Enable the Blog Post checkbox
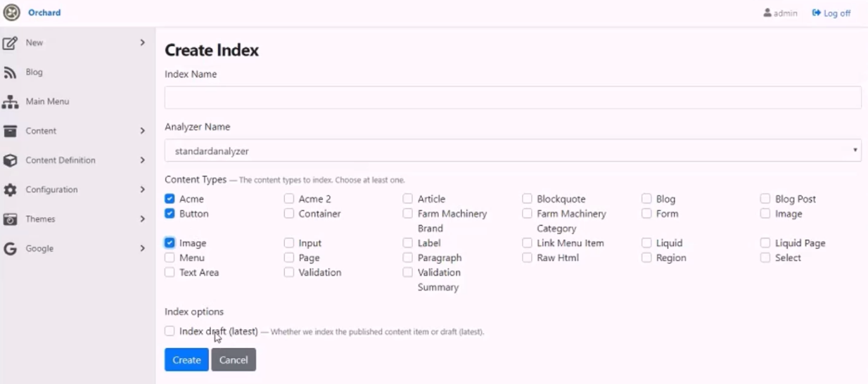 point(765,199)
